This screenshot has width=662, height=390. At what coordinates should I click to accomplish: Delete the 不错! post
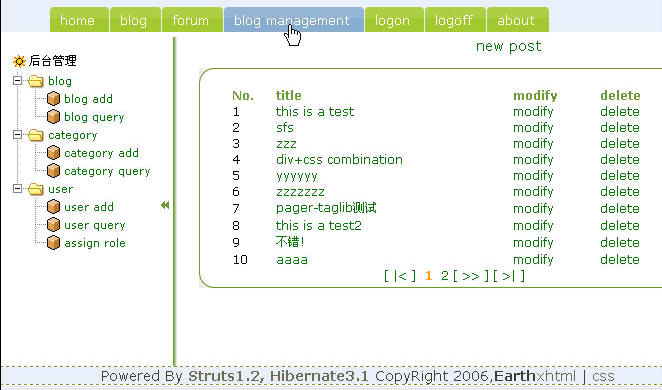620,243
